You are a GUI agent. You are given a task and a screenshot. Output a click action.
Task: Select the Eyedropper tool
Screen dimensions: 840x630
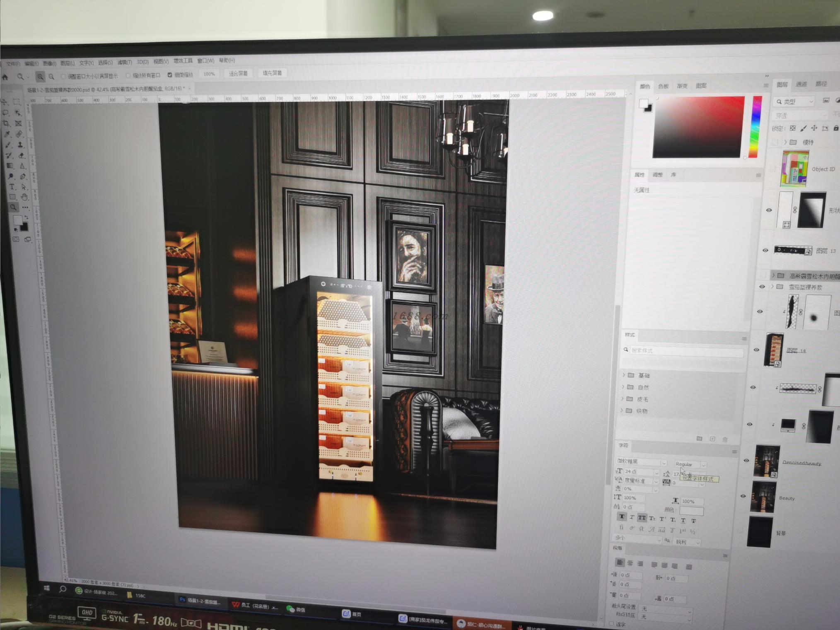coord(7,134)
